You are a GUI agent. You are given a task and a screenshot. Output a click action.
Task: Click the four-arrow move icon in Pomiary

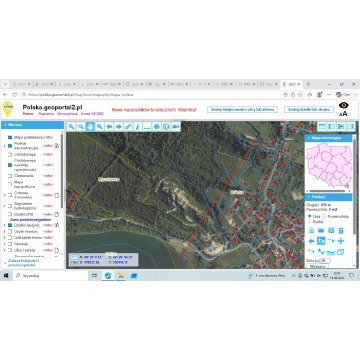tap(341, 241)
